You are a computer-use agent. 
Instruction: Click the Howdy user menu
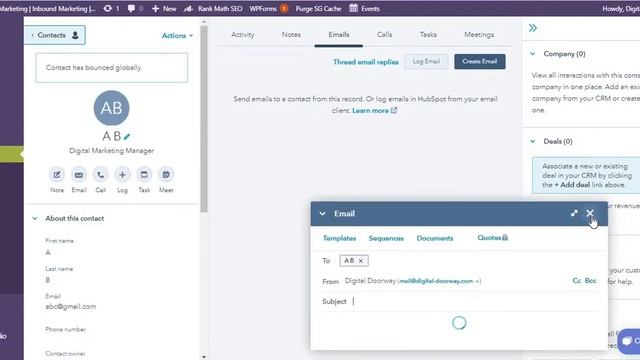(x=621, y=8)
